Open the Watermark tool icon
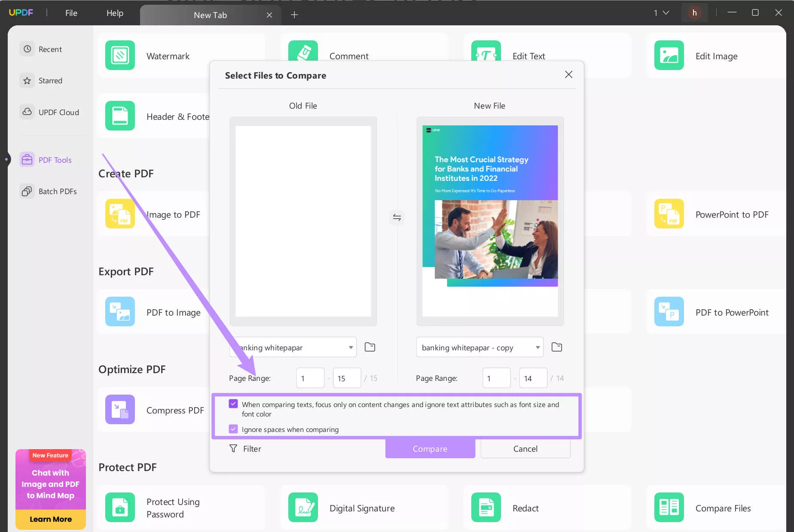The image size is (794, 532). tap(120, 55)
